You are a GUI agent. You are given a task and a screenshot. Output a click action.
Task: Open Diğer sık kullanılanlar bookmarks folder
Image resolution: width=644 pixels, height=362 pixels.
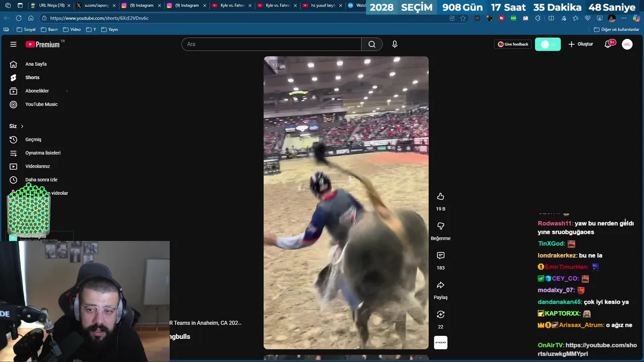616,30
